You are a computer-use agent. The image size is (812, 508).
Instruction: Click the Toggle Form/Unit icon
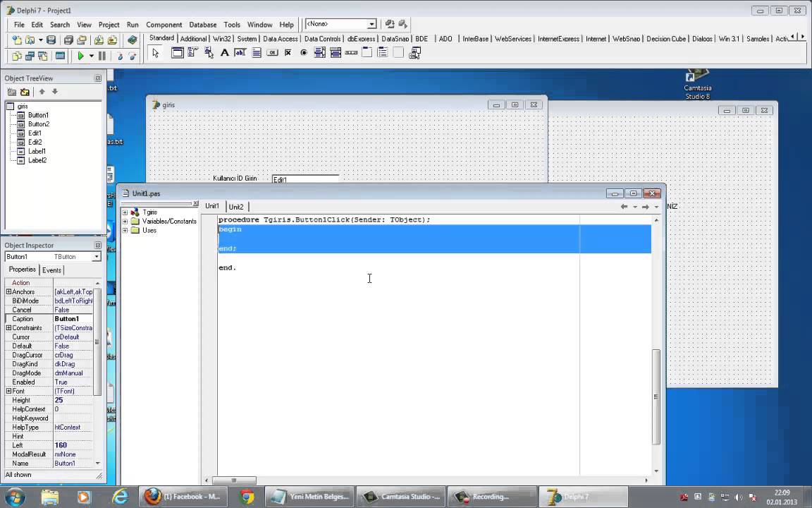(42, 56)
